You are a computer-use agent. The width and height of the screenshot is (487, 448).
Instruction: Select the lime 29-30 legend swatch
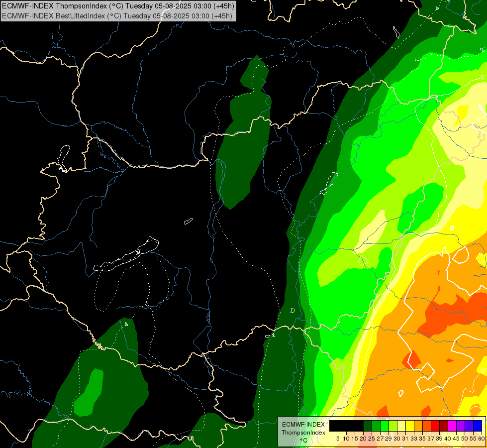(393, 426)
